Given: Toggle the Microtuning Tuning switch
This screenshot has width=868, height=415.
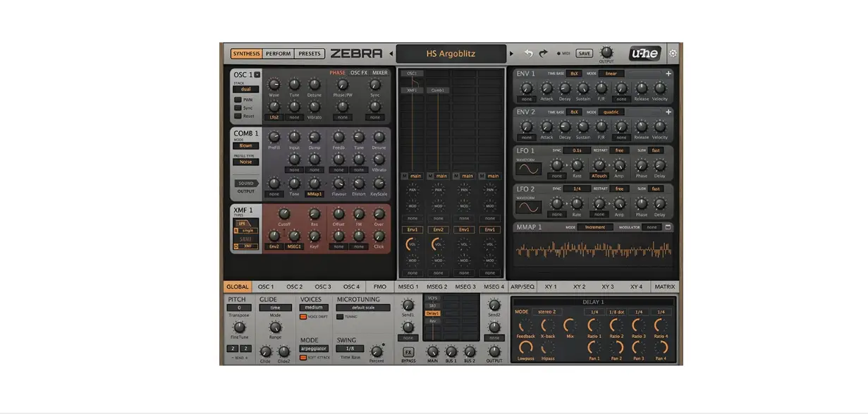Looking at the screenshot, I should (340, 317).
